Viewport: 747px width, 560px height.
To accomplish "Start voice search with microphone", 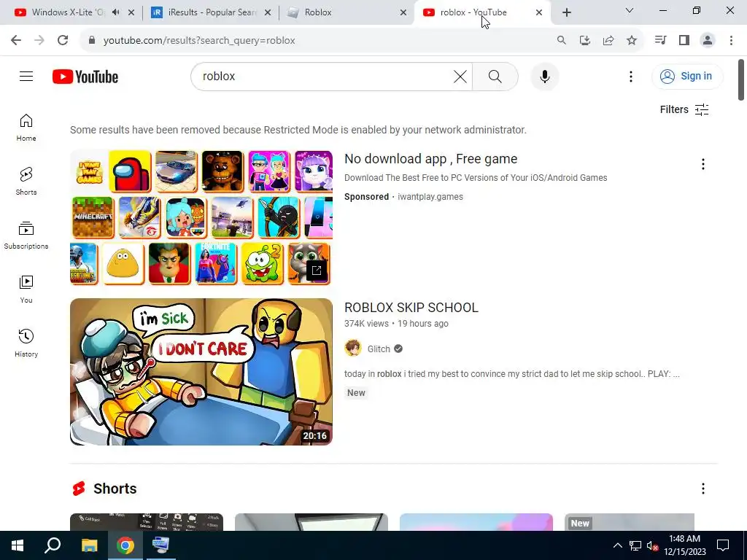I will point(544,76).
